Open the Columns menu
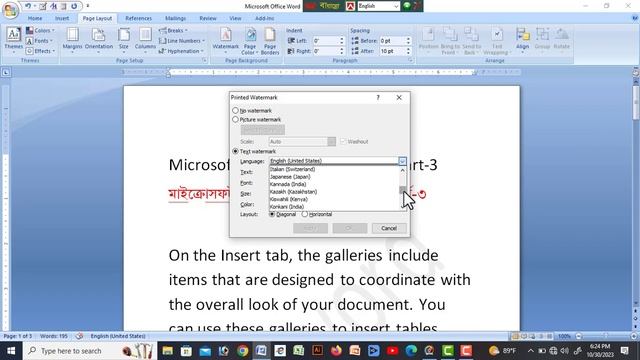640x360 pixels. (145, 40)
